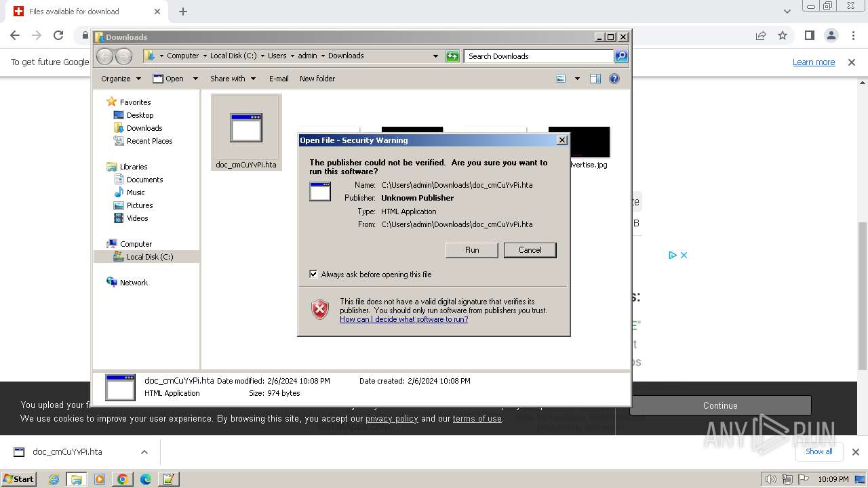Screen dimensions: 868x488
Task: Open Internet Explorer from taskbar
Action: (x=54, y=479)
